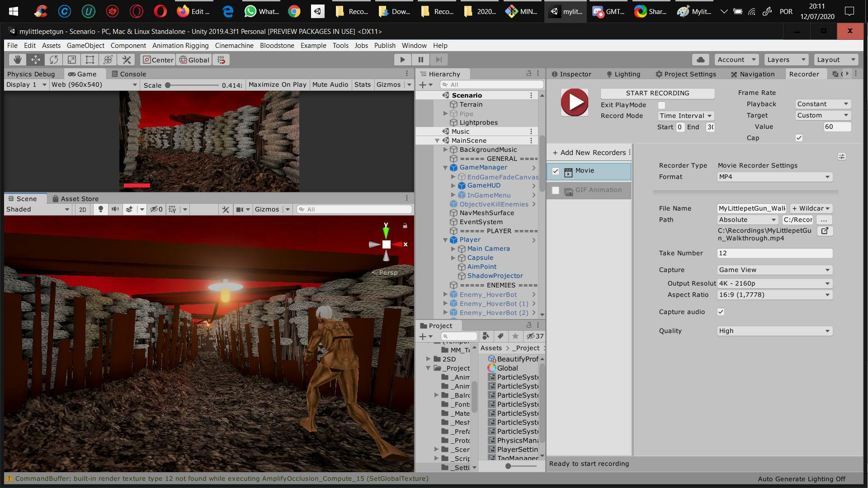Enable the GIF Animation recorder checkbox
Image resolution: width=868 pixels, height=488 pixels.
tap(556, 190)
